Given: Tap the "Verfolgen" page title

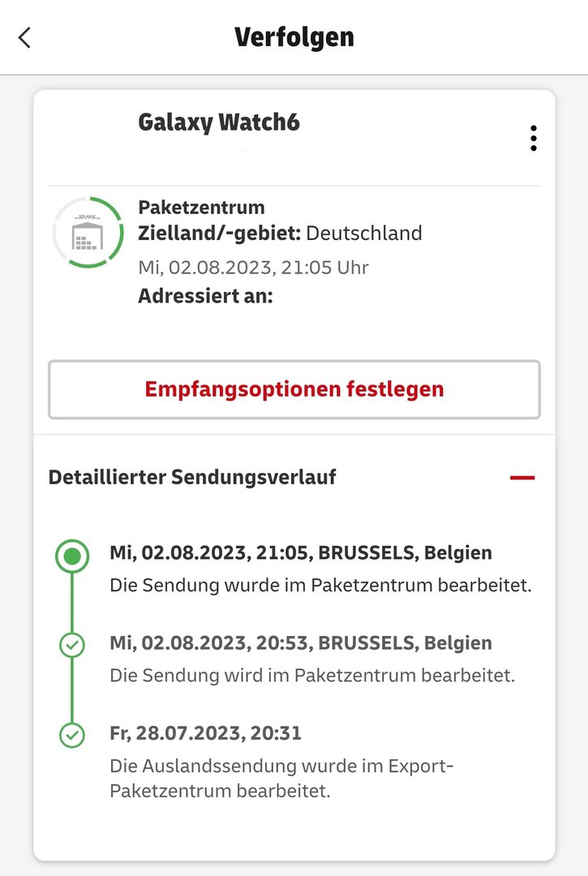Looking at the screenshot, I should click(x=294, y=37).
